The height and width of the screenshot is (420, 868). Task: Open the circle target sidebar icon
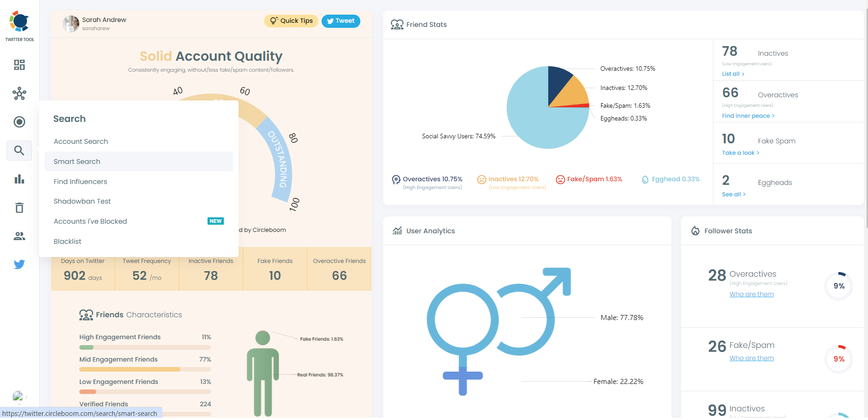(x=19, y=122)
